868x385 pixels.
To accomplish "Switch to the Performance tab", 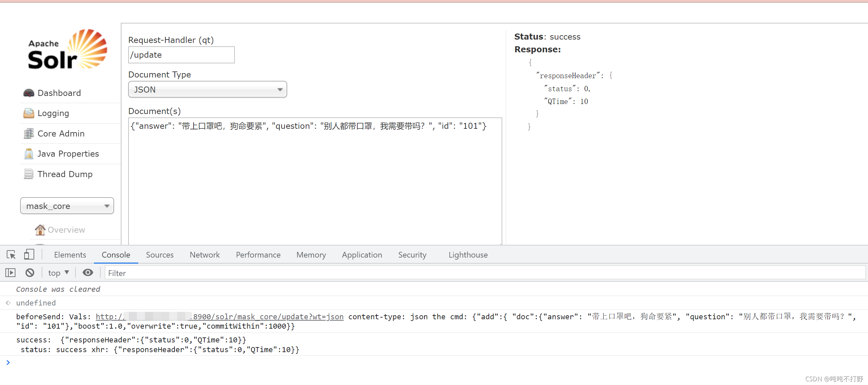I will 258,255.
